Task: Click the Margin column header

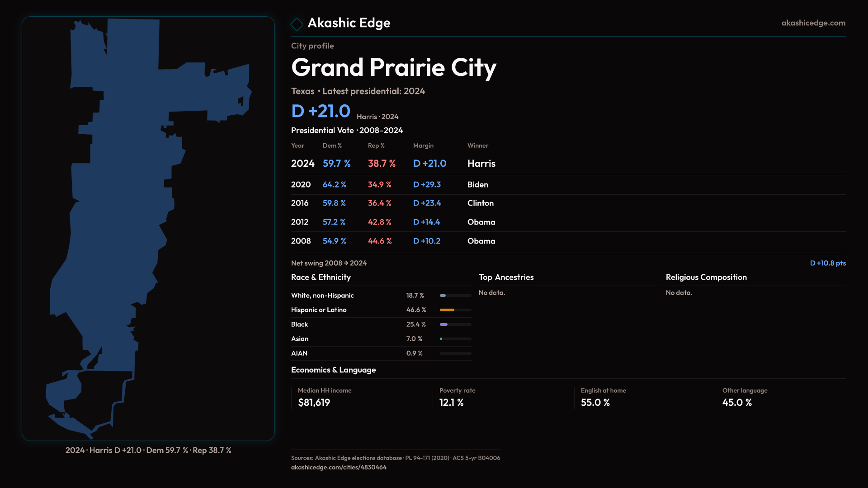Action: click(x=423, y=145)
